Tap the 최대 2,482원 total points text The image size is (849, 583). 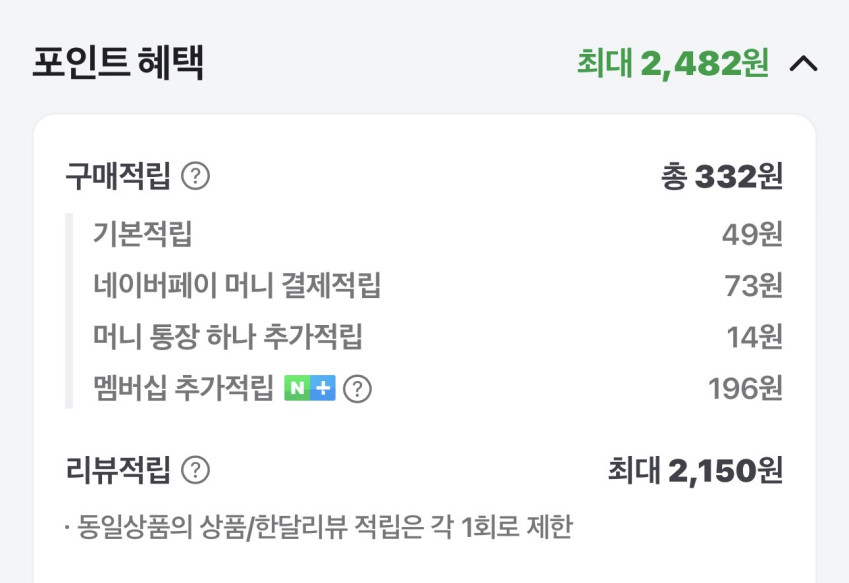pyautogui.click(x=672, y=64)
